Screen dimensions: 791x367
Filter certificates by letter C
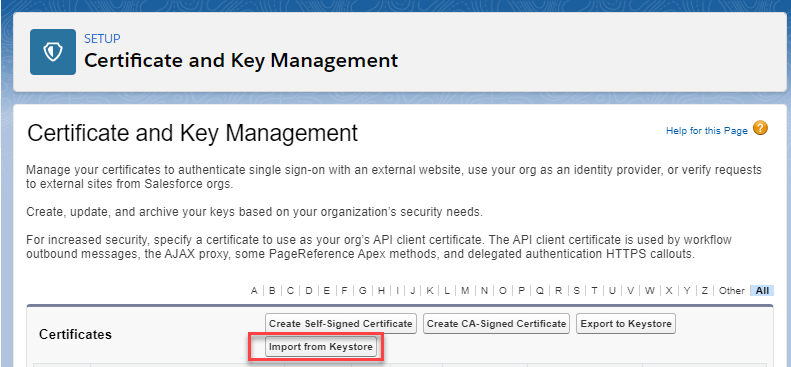(290, 291)
